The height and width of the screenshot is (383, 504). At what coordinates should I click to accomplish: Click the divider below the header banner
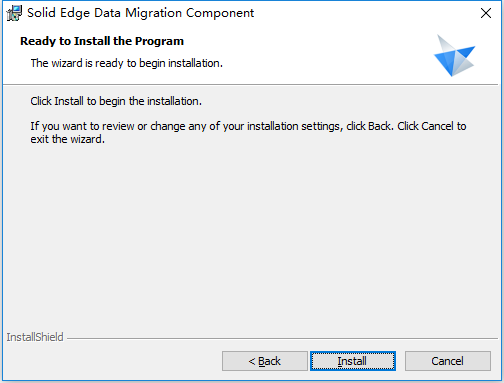point(250,85)
